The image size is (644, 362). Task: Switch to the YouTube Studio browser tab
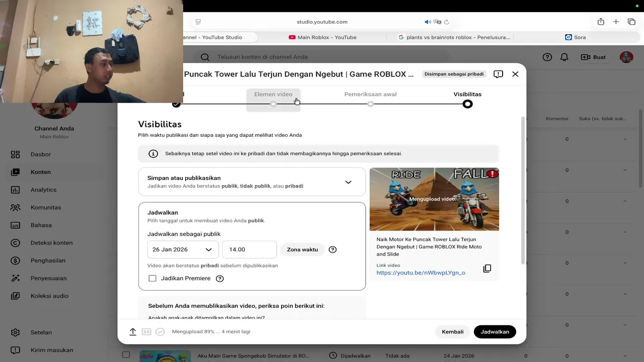click(x=220, y=37)
